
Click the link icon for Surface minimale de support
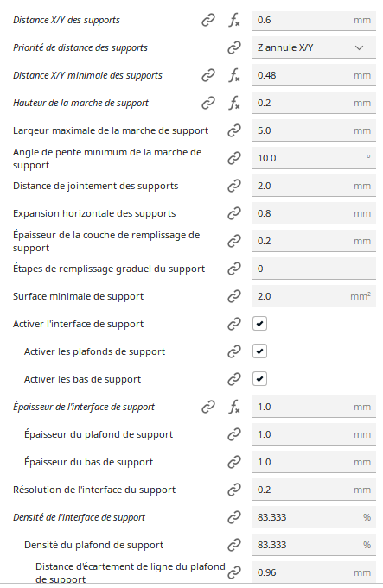tap(234, 296)
